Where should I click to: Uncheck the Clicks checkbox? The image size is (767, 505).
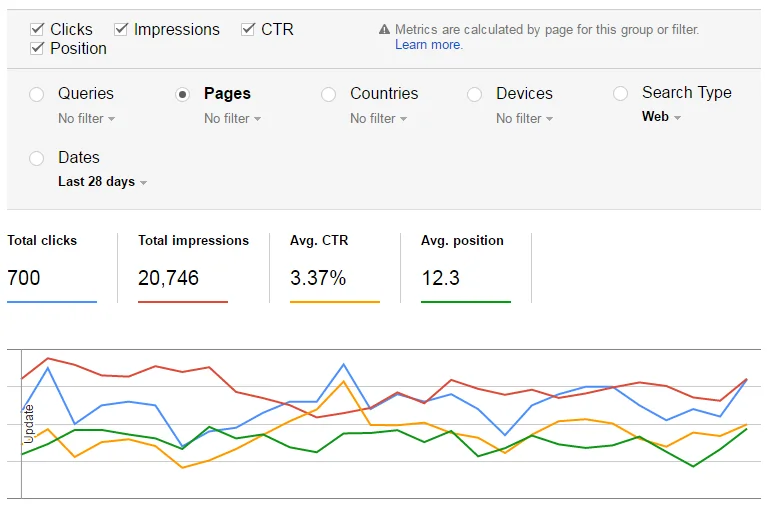point(37,29)
